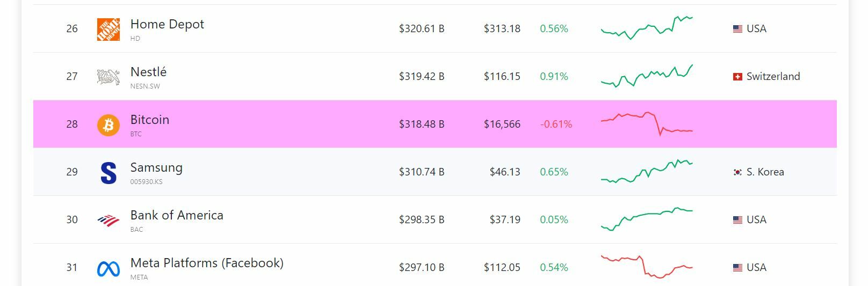Open the Bank of America link
Screen dimensions: 868x286
pyautogui.click(x=177, y=216)
